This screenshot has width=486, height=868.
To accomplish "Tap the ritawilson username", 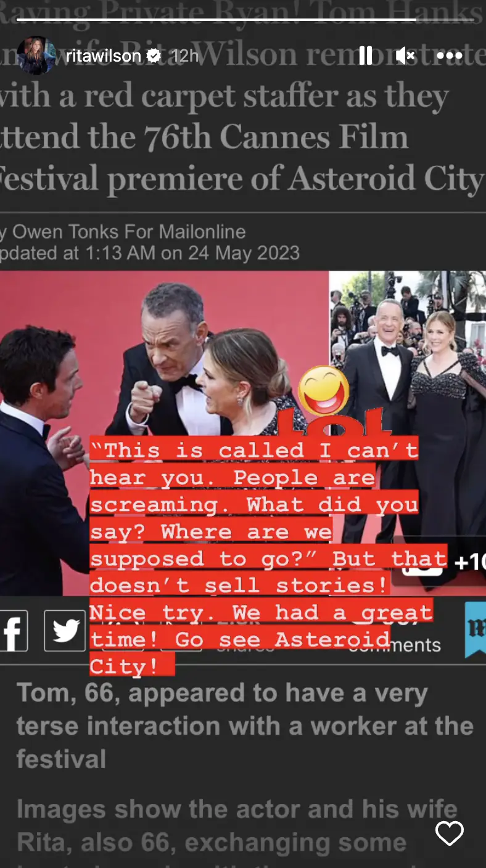I will point(103,55).
